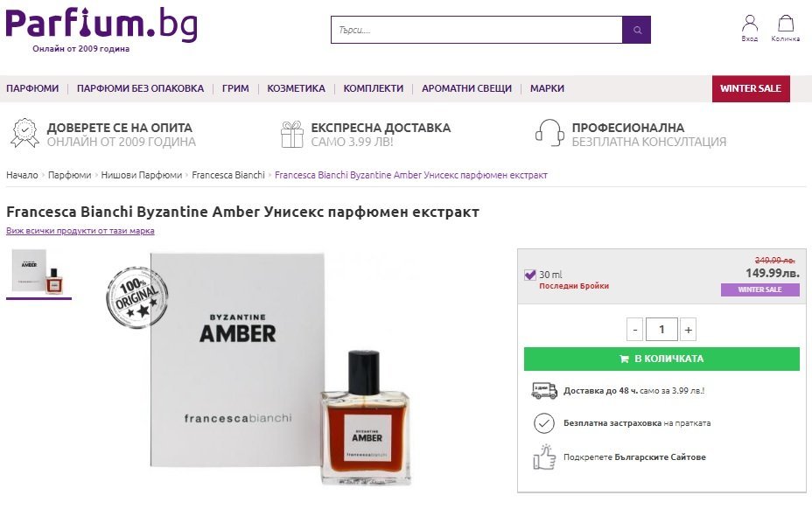Open the АРОМАТНИ СВЕЩИ menu item
Image resolution: width=812 pixels, height=509 pixels.
click(466, 88)
